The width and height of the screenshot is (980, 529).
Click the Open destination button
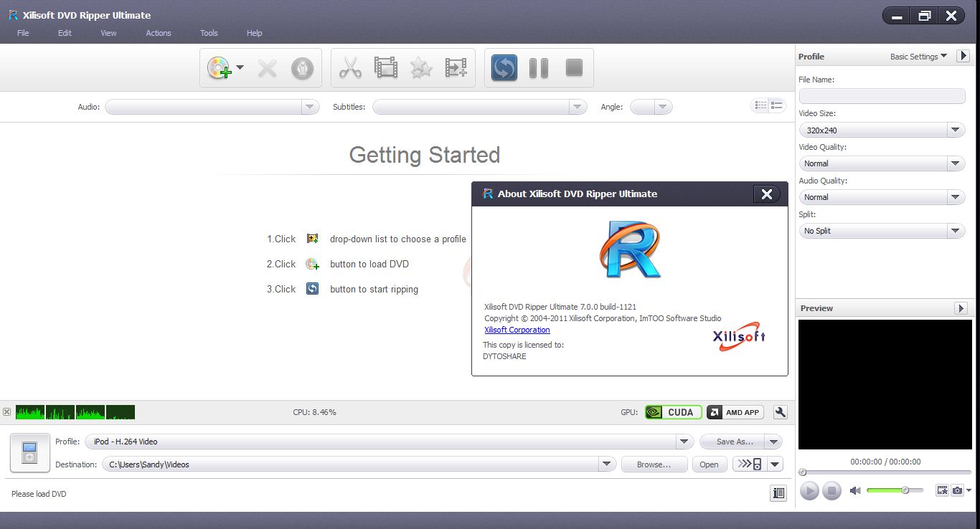709,464
